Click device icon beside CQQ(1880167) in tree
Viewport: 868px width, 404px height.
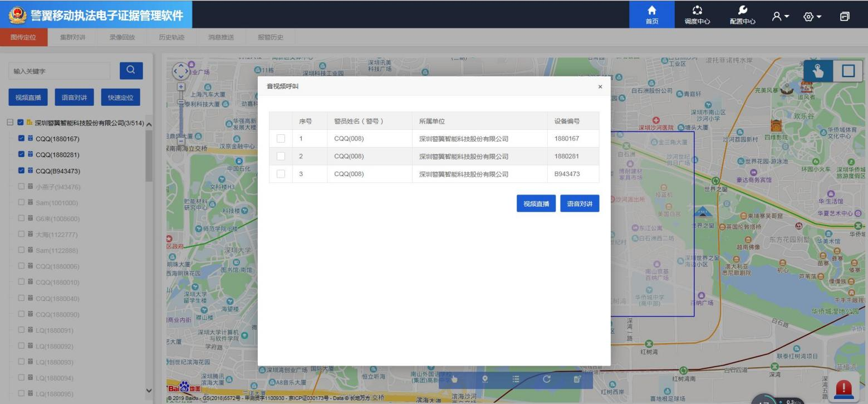(31, 139)
